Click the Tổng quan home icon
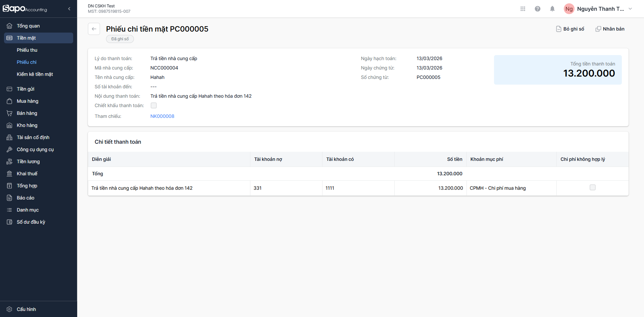 point(9,26)
